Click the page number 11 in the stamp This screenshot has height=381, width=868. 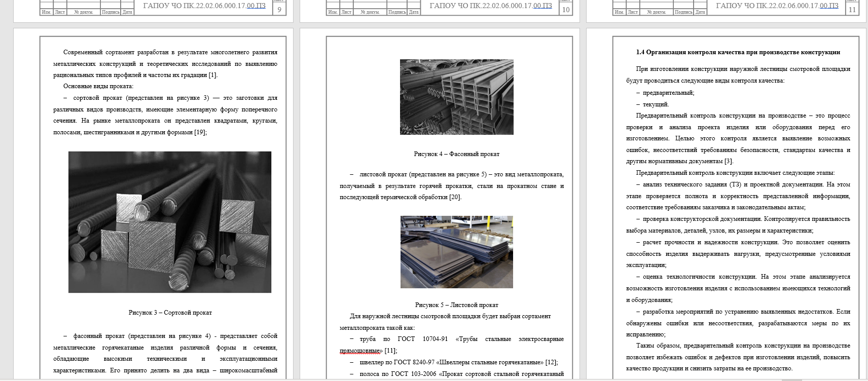tap(852, 10)
